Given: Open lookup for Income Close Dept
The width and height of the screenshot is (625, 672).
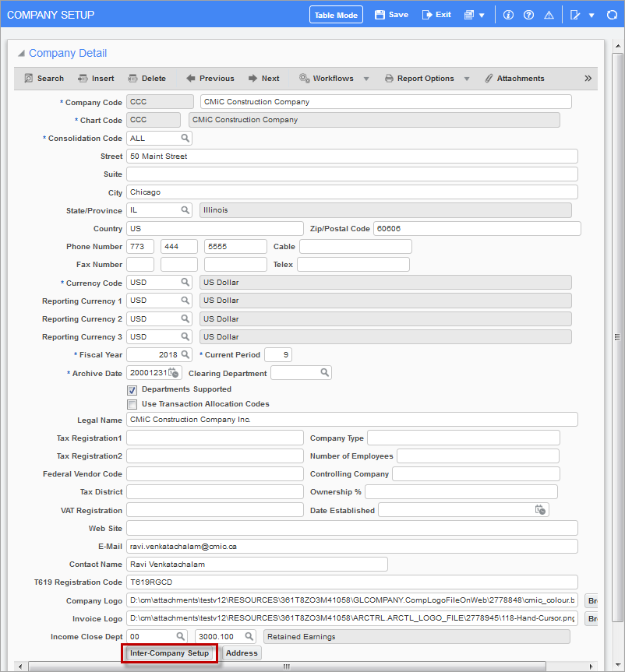Looking at the screenshot, I should (181, 636).
